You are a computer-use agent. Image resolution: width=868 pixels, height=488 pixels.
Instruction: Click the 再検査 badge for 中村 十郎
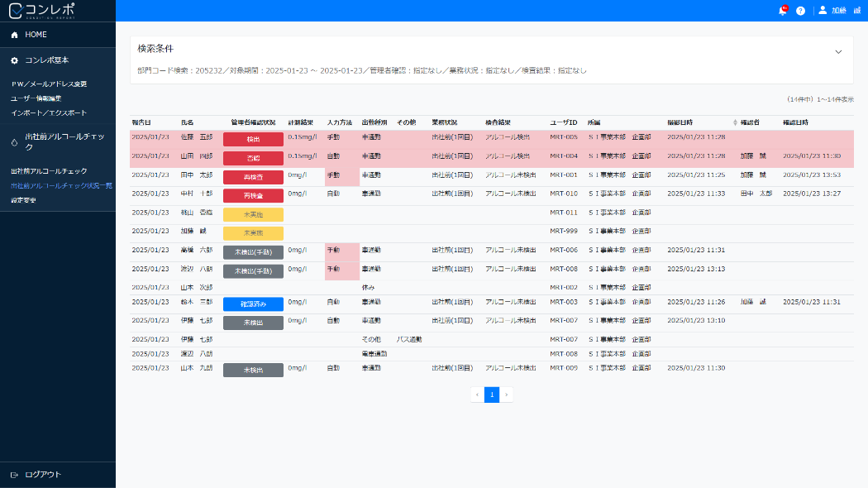(x=253, y=195)
